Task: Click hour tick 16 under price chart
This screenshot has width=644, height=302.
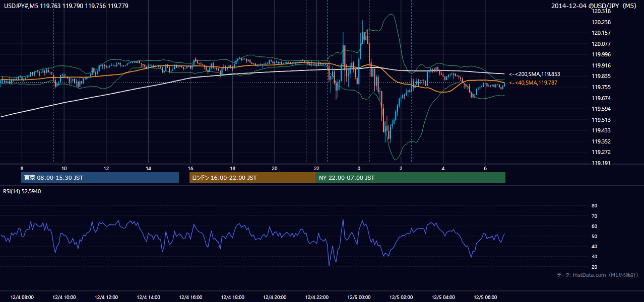Action: coord(190,168)
